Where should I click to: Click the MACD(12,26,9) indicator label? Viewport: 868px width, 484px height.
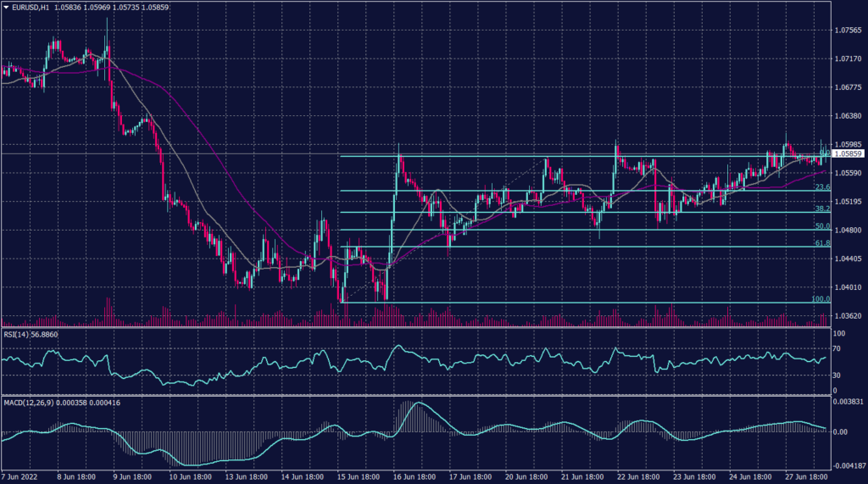[31, 400]
